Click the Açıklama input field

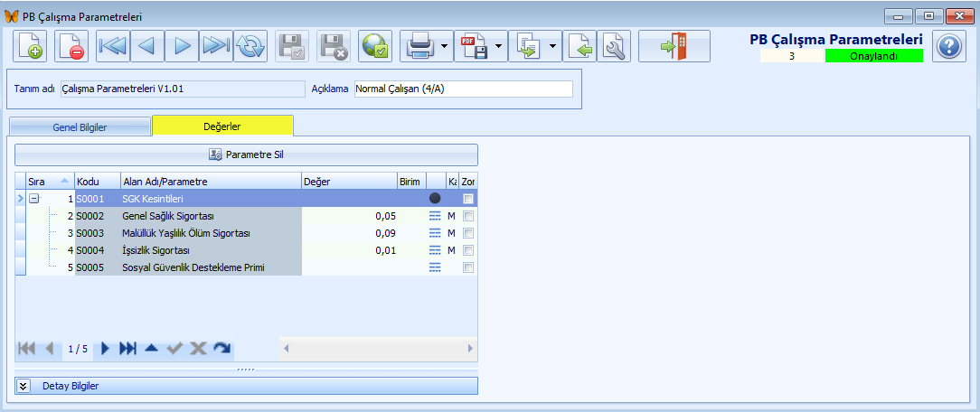462,89
